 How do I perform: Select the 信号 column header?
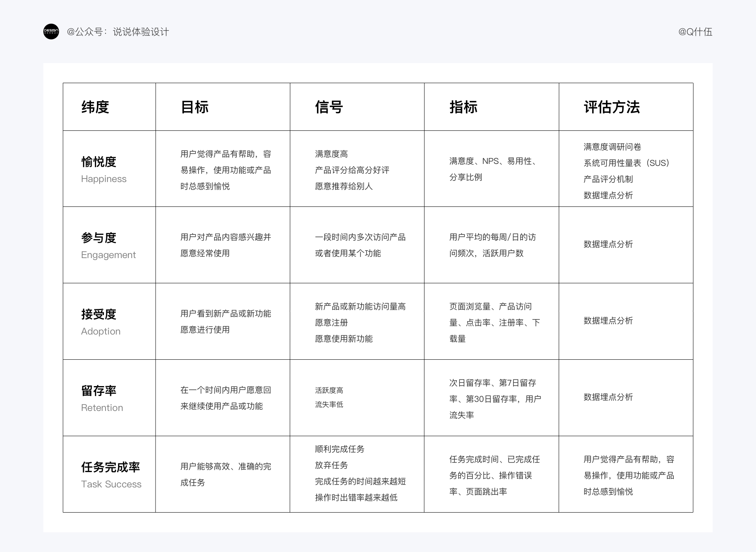tap(329, 107)
